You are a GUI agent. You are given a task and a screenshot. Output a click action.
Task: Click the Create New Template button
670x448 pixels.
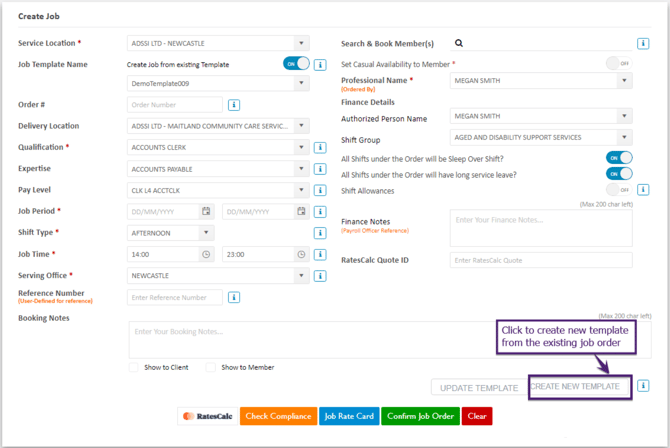tap(580, 386)
